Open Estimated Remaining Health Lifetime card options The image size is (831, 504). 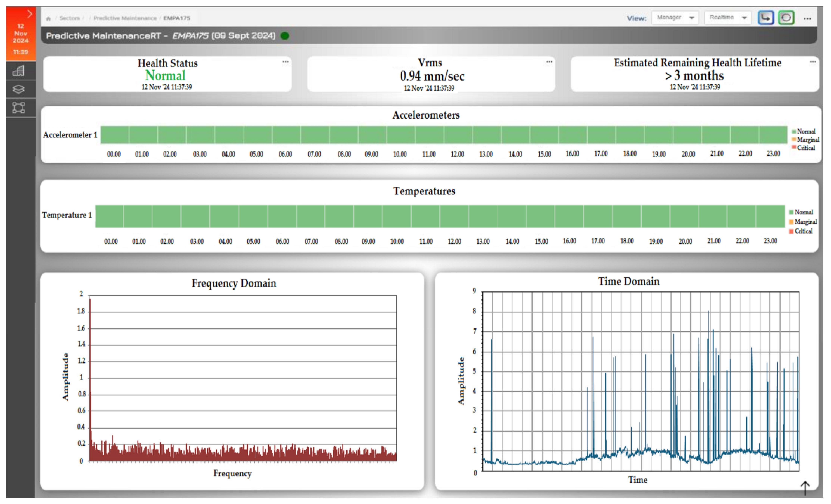[813, 62]
